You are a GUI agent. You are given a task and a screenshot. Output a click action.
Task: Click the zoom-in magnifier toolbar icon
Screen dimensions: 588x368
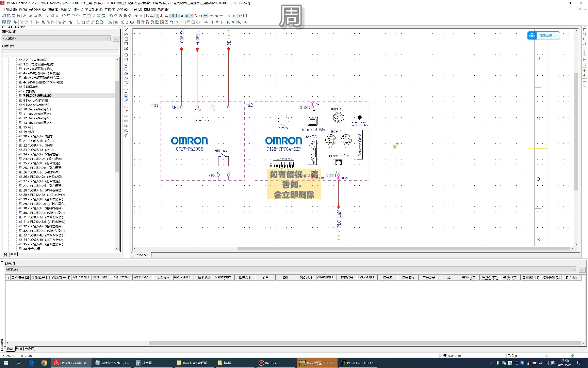[120, 16]
